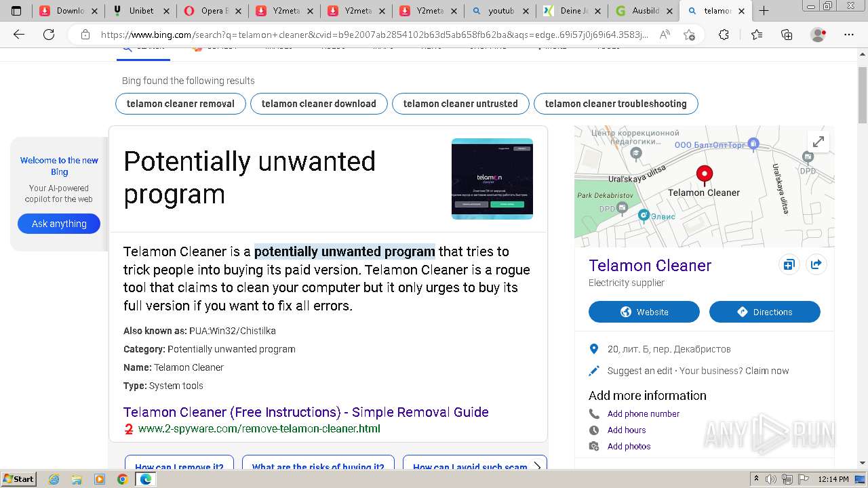The image size is (868, 488).
Task: Open Edge Settings and more menu
Action: (848, 35)
